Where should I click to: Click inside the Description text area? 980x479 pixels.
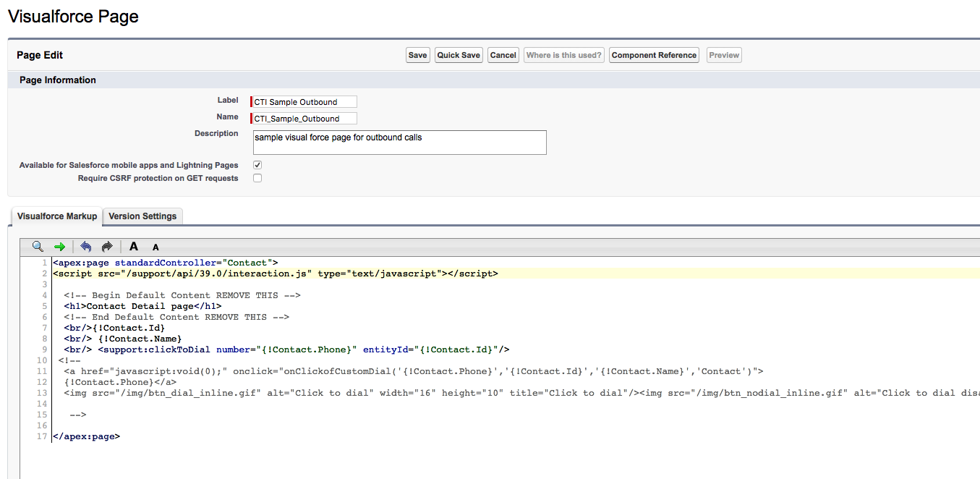(x=399, y=143)
